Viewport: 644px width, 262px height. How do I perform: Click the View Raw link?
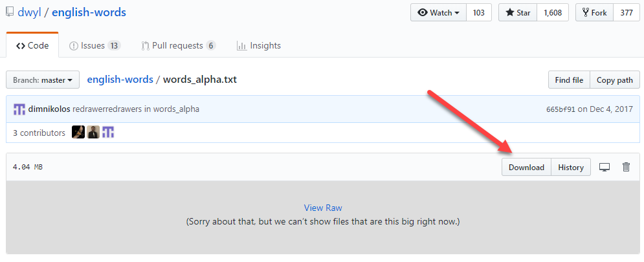[x=323, y=208]
